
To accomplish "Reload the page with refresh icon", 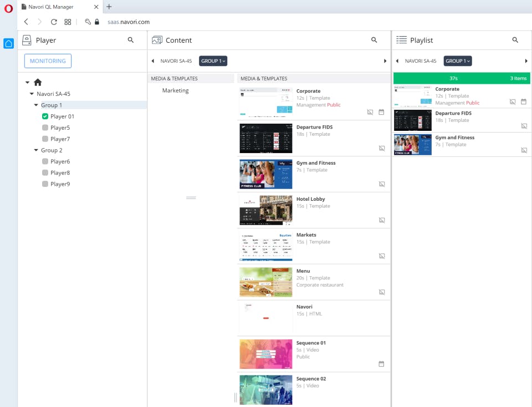I will 54,22.
